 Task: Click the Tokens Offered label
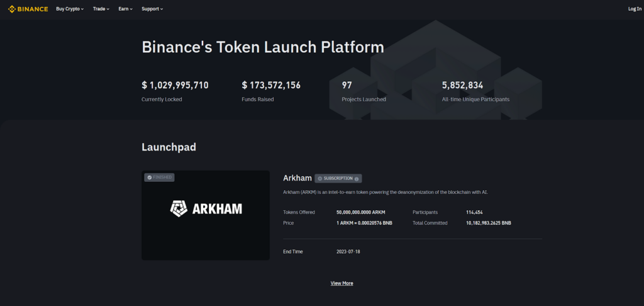[299, 212]
